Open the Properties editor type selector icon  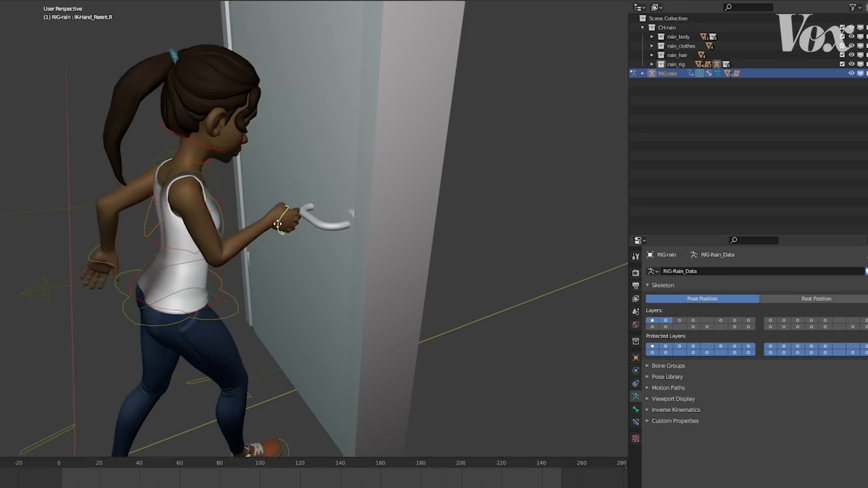pyautogui.click(x=637, y=240)
